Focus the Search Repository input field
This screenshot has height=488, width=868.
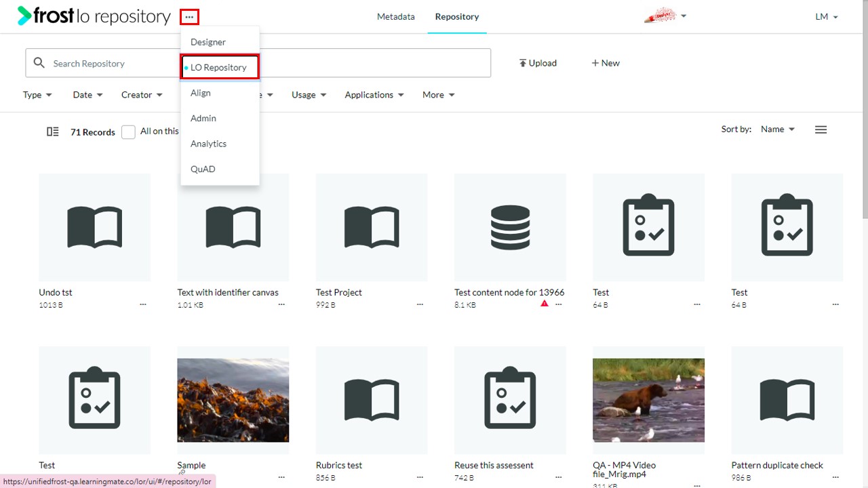(258, 63)
